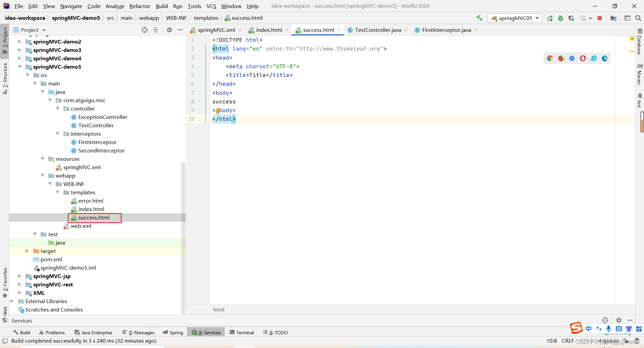
Task: Click the Run springMVC05 icon
Action: pos(550,18)
